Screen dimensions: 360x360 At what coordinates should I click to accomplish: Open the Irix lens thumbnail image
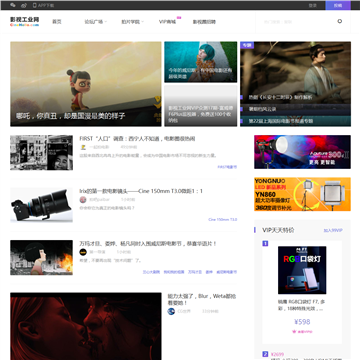[x=41, y=205]
